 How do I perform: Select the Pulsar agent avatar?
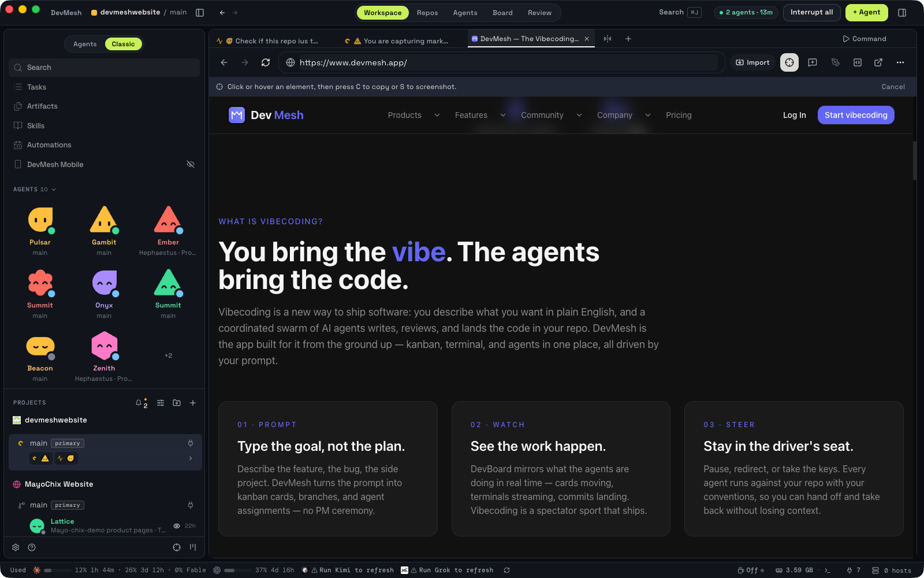click(x=40, y=220)
